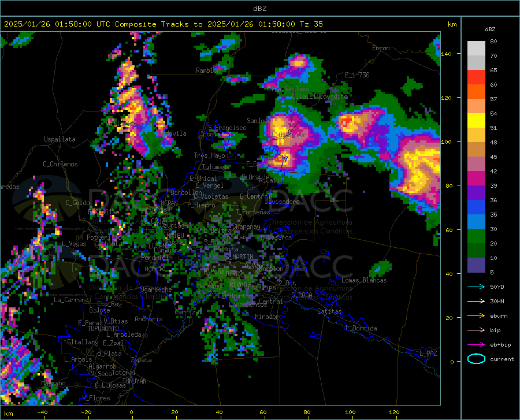Click the 'current' legend label
Viewport: 520px width, 420px height.
point(502,359)
